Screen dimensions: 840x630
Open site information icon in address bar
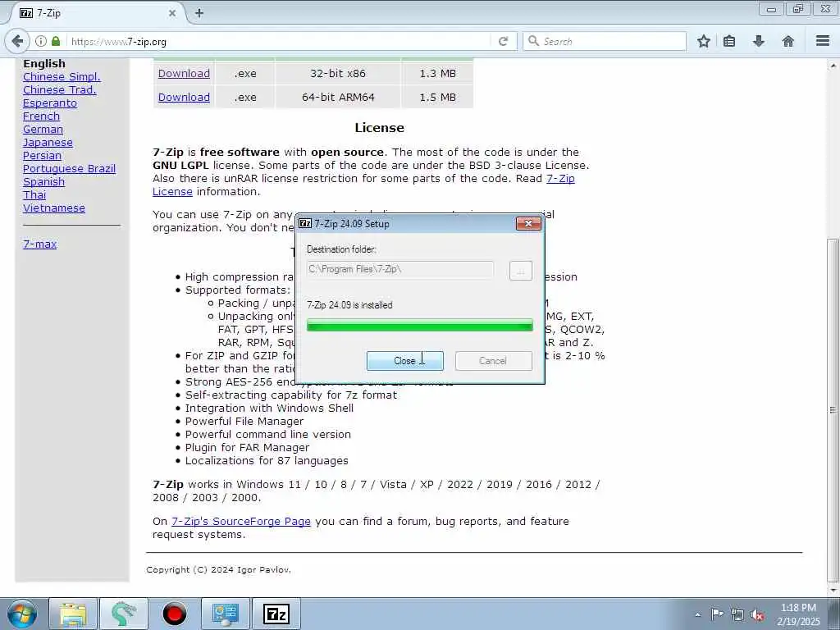[x=41, y=41]
